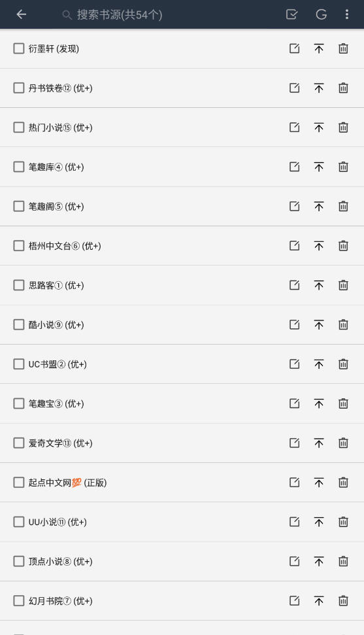The height and width of the screenshot is (635, 364).
Task: Edit the 衍墨轩 (发现) book source
Action: coord(294,48)
